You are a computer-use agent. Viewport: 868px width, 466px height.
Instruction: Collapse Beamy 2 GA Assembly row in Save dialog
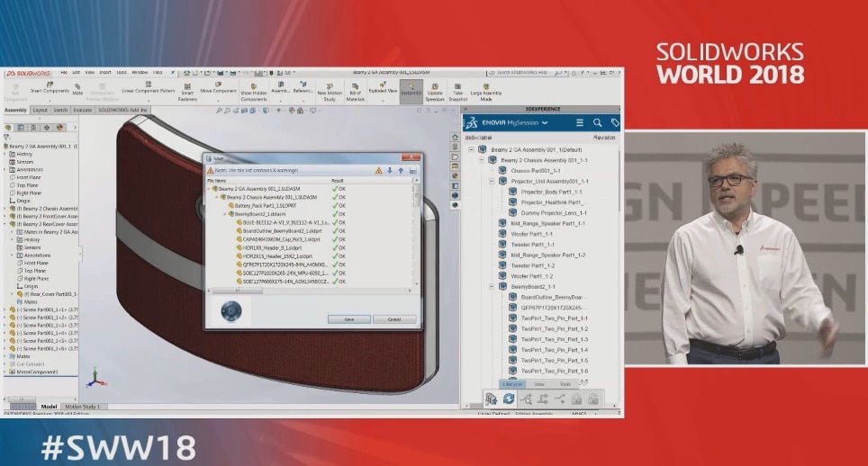coord(209,189)
